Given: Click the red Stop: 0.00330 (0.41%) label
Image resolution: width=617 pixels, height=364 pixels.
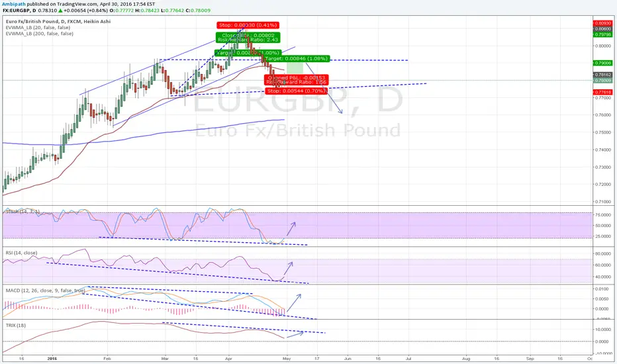Looking at the screenshot, I should [248, 25].
